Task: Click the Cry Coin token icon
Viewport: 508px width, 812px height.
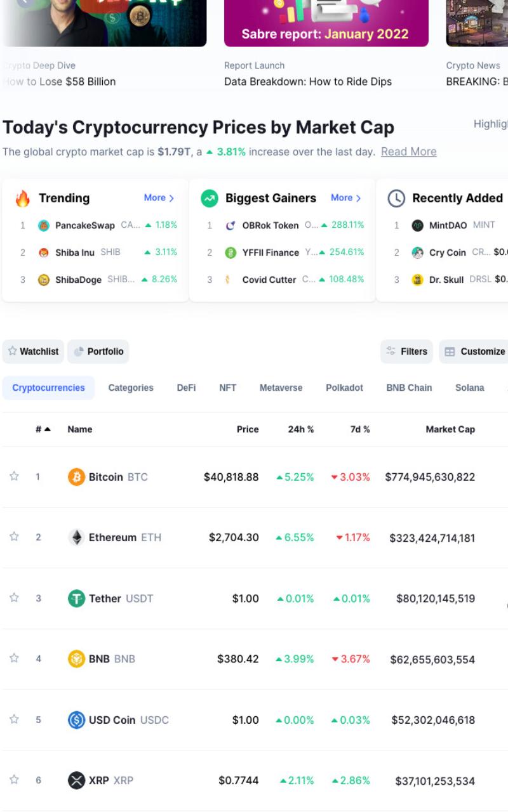Action: coord(417,252)
